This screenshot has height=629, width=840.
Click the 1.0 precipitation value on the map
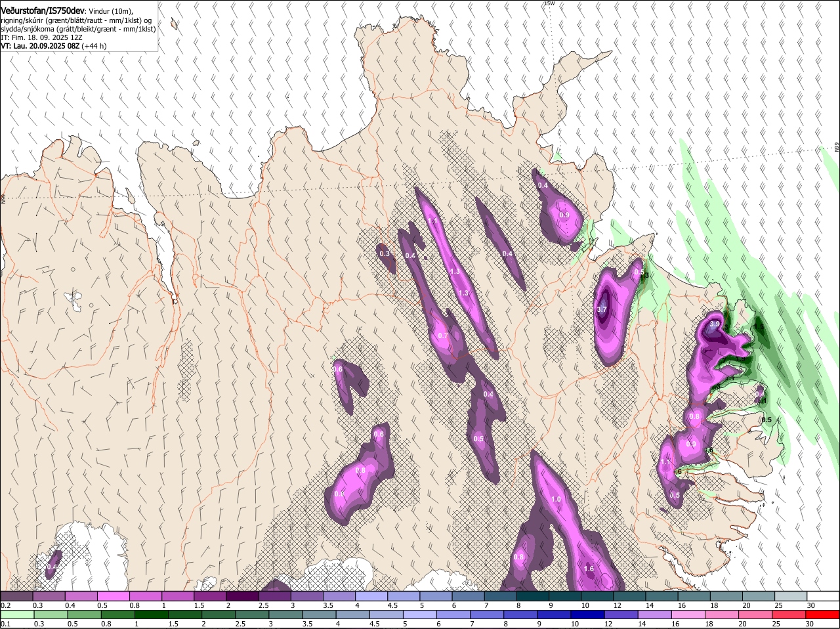point(556,499)
